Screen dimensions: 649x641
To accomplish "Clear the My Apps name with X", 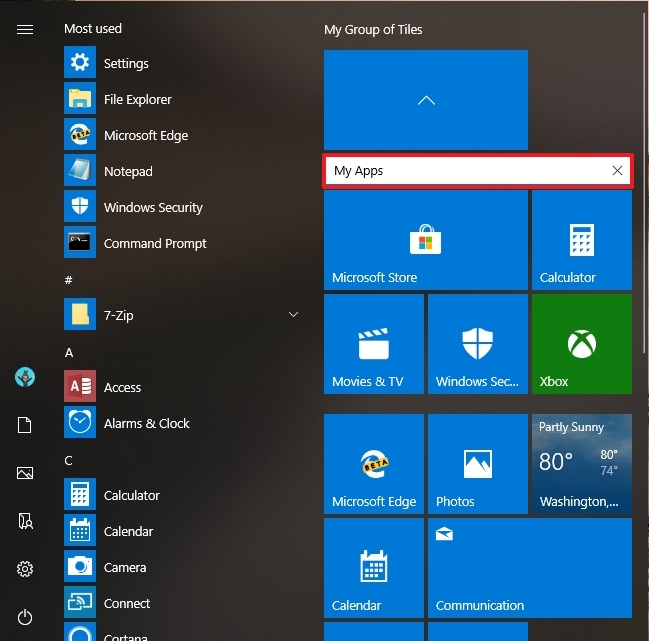I will point(617,170).
